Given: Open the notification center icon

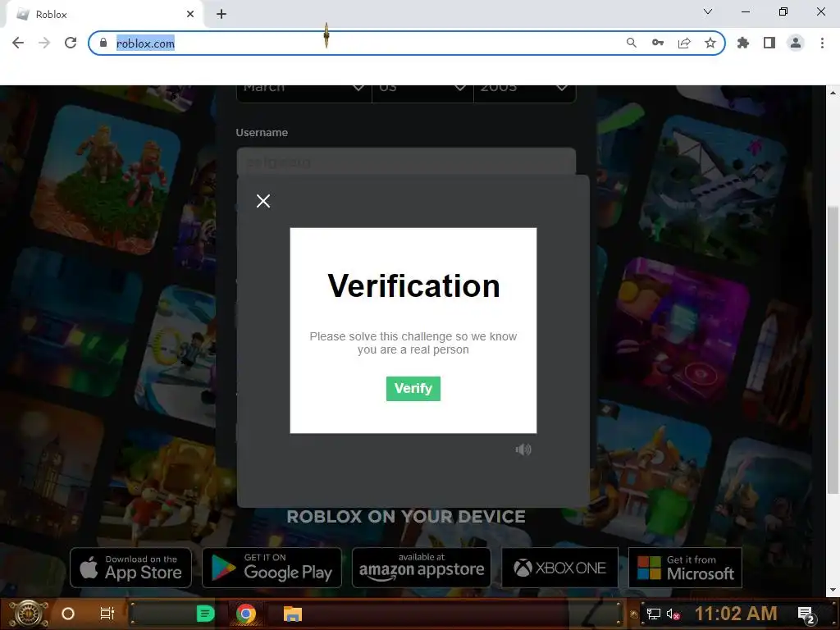Looking at the screenshot, I should tap(806, 614).
